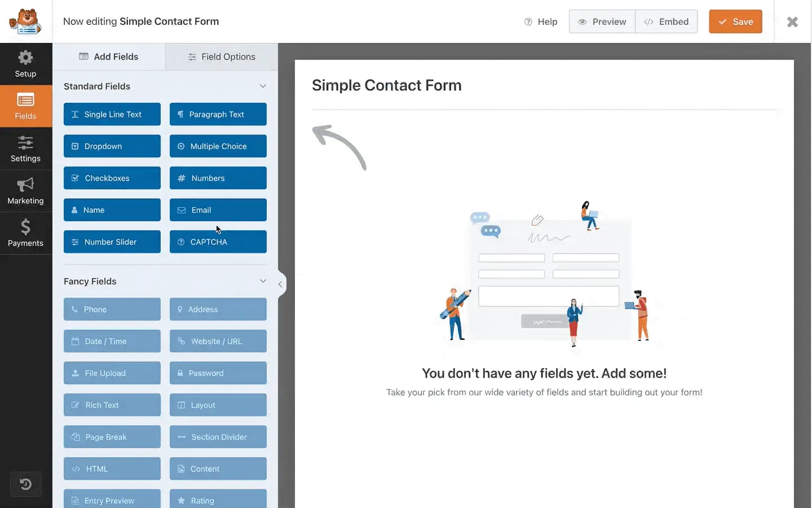Open the Setup section in sidebar
812x508 pixels.
26,64
